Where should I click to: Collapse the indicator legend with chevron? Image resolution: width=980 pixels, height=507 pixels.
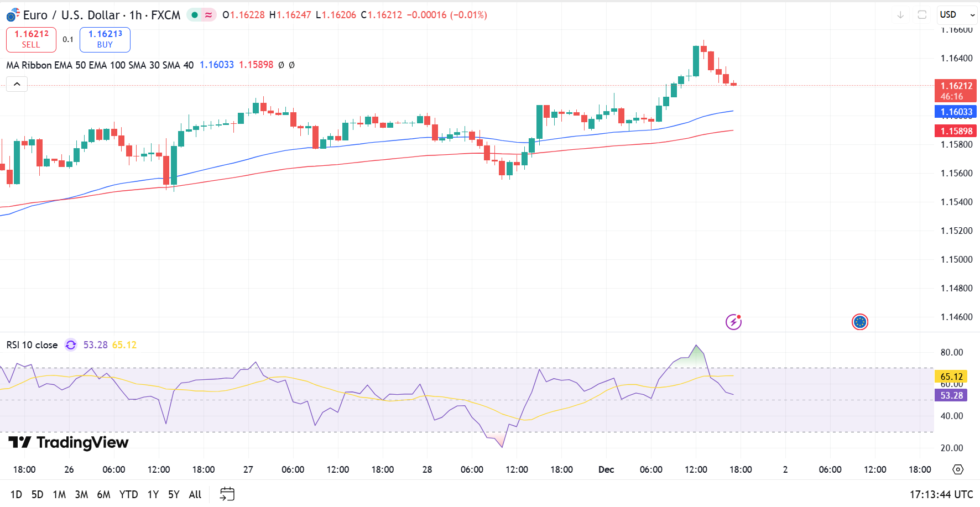(x=17, y=84)
